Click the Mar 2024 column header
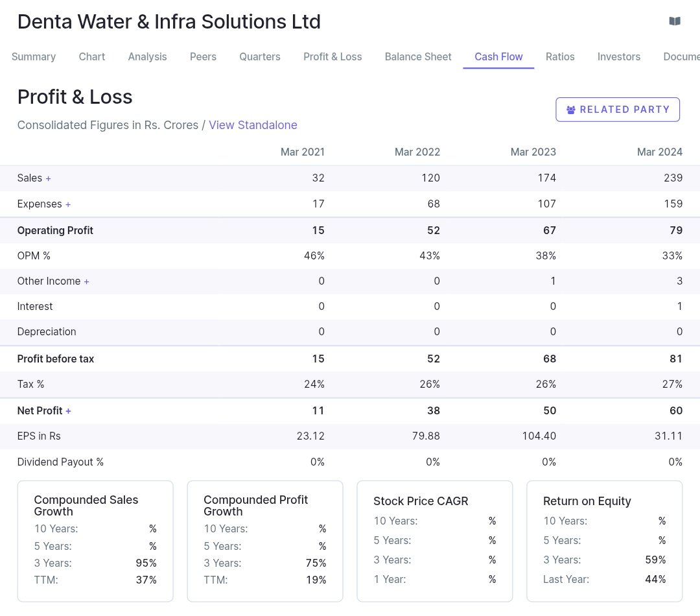 [659, 152]
